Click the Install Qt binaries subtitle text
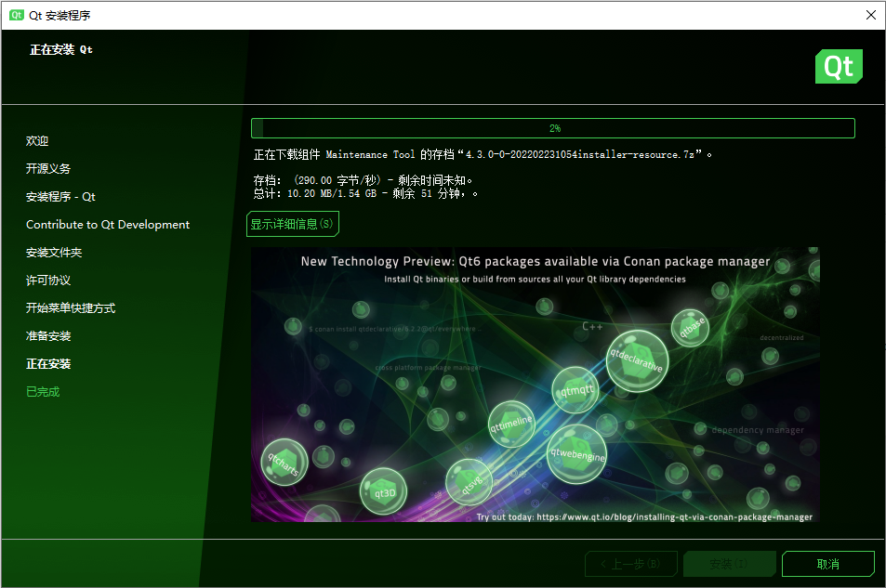 point(535,279)
